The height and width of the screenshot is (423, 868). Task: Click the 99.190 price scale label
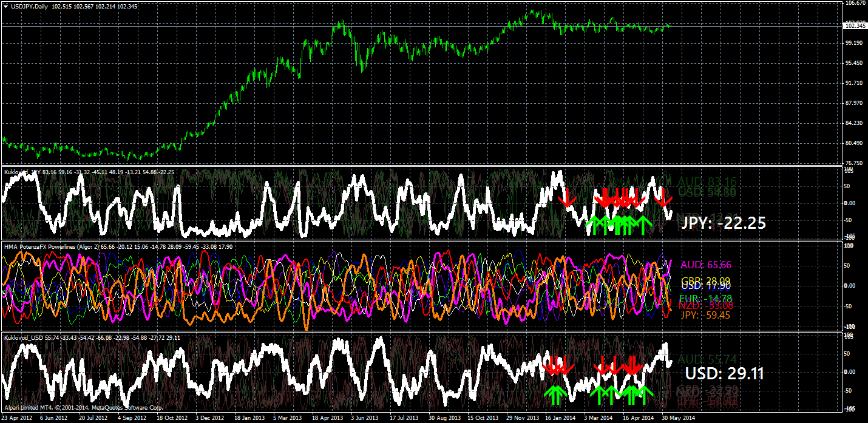click(x=853, y=43)
